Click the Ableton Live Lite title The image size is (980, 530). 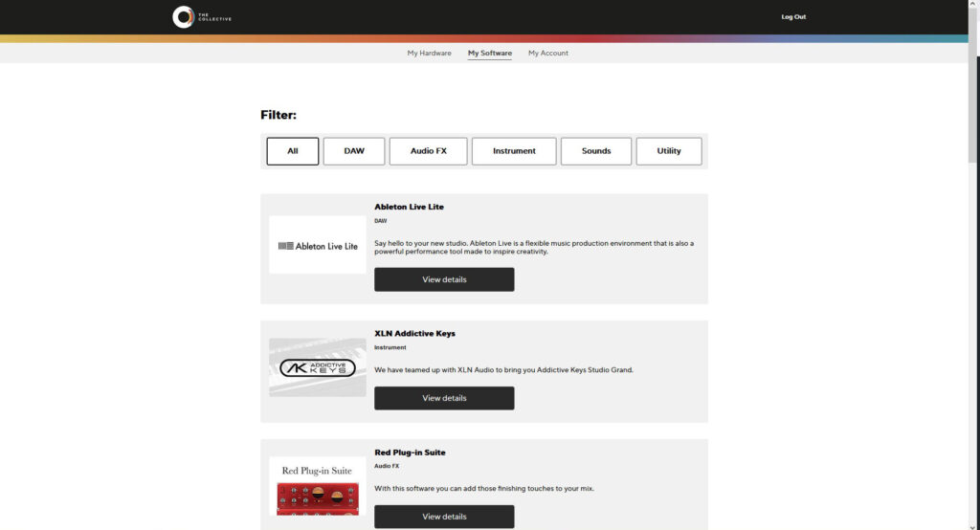(409, 207)
